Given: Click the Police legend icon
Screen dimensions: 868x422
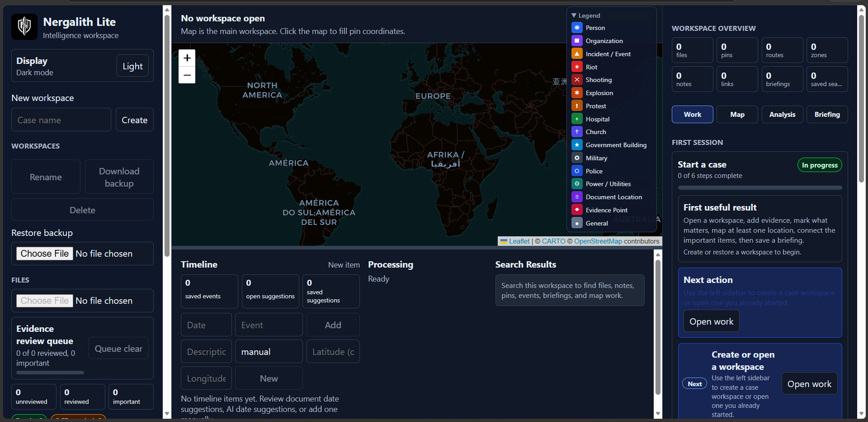Looking at the screenshot, I should 577,171.
